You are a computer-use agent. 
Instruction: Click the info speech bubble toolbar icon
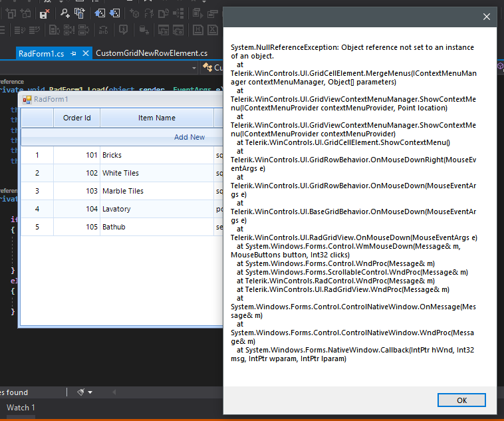(x=123, y=30)
